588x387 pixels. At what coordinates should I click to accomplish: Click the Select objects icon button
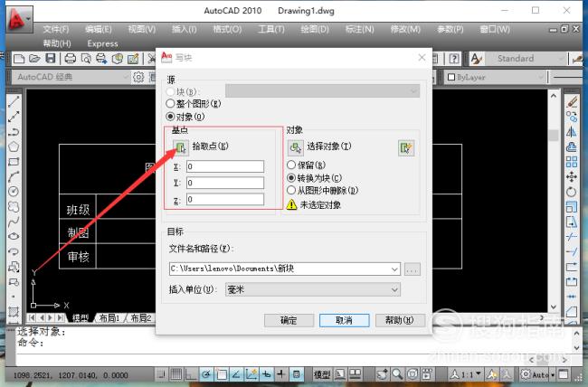tap(296, 147)
